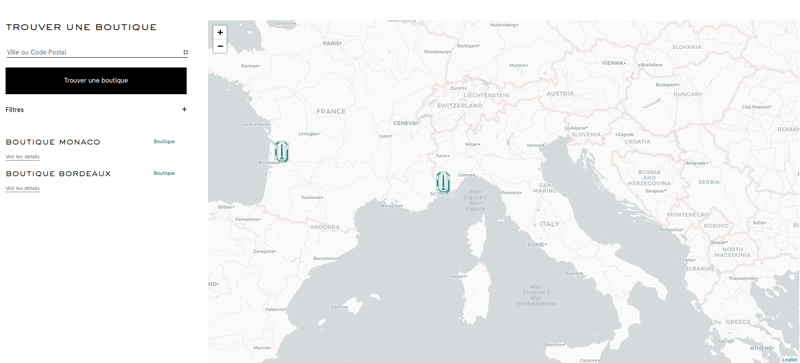Click the Lyon city label on map
Screen dimensions: 800x363
click(385, 136)
